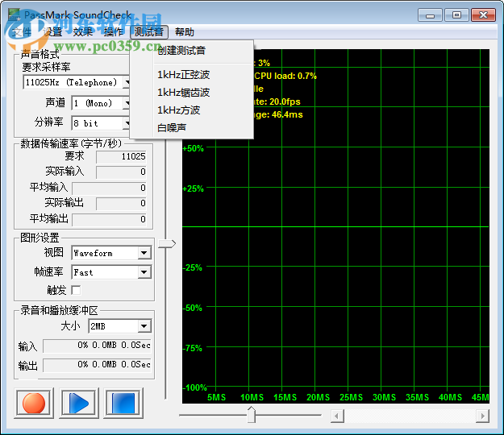504x435 pixels.
Task: Click the horizontal slider thumb below the graph
Action: click(x=251, y=415)
